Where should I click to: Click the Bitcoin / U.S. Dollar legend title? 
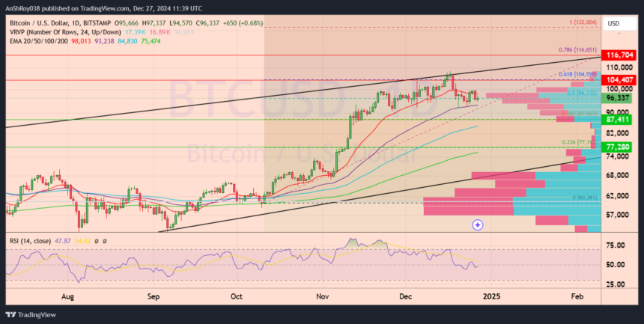pyautogui.click(x=61, y=23)
